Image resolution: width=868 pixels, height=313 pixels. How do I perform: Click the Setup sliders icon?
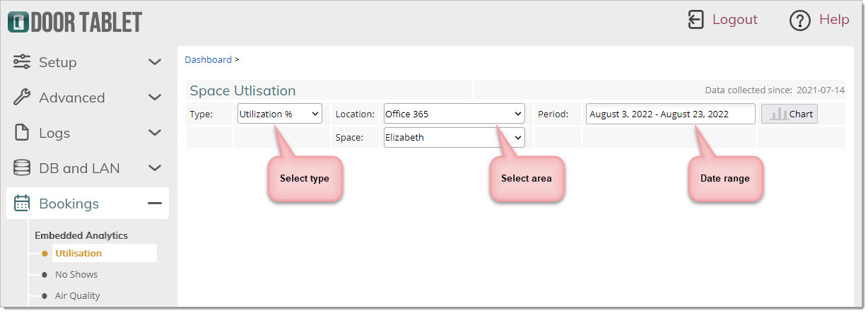tap(22, 62)
